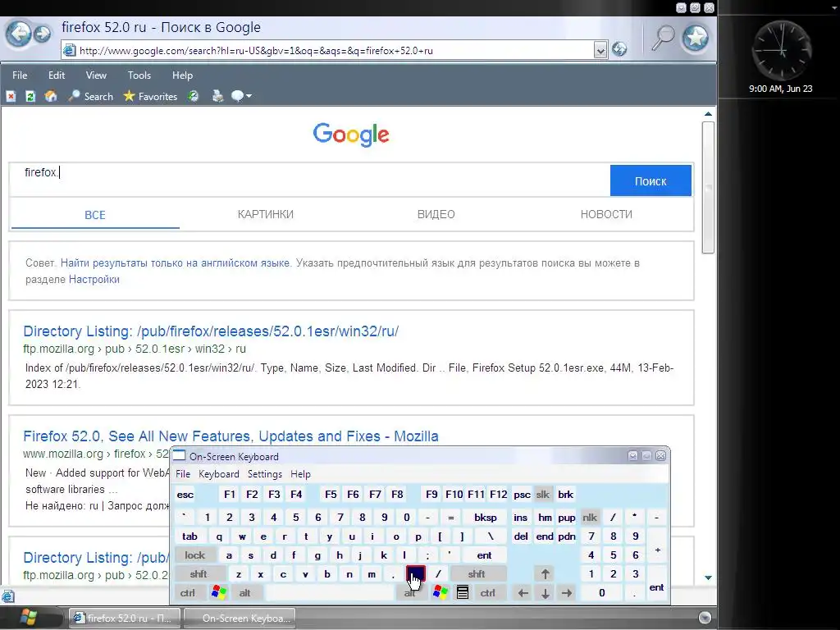Refresh the page with green arrows icon

coord(30,97)
